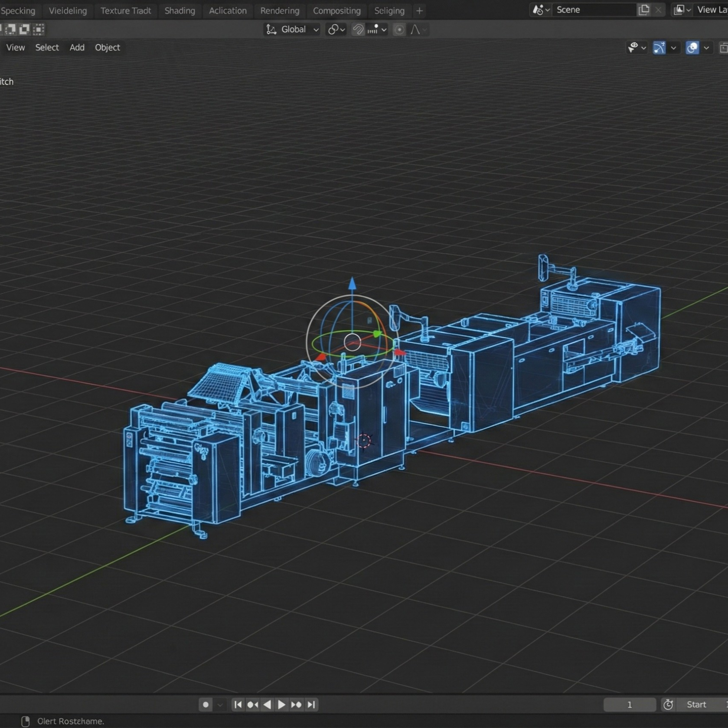The width and height of the screenshot is (728, 728).
Task: Click the blue Z-axis arrow of the gizmo
Action: (x=352, y=284)
